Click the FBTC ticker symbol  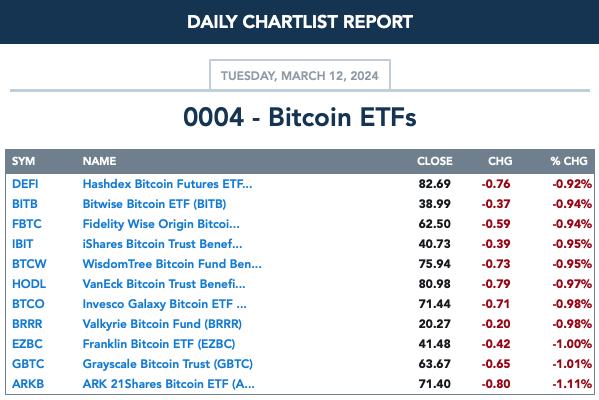point(27,223)
